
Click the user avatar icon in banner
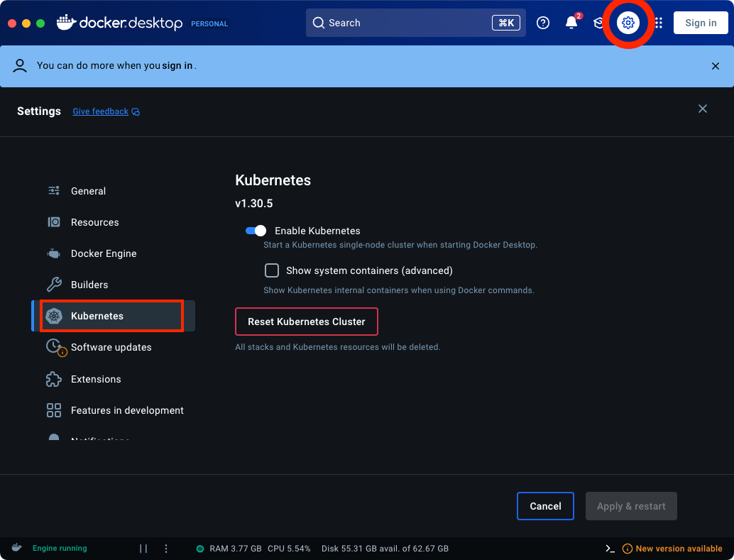point(20,65)
